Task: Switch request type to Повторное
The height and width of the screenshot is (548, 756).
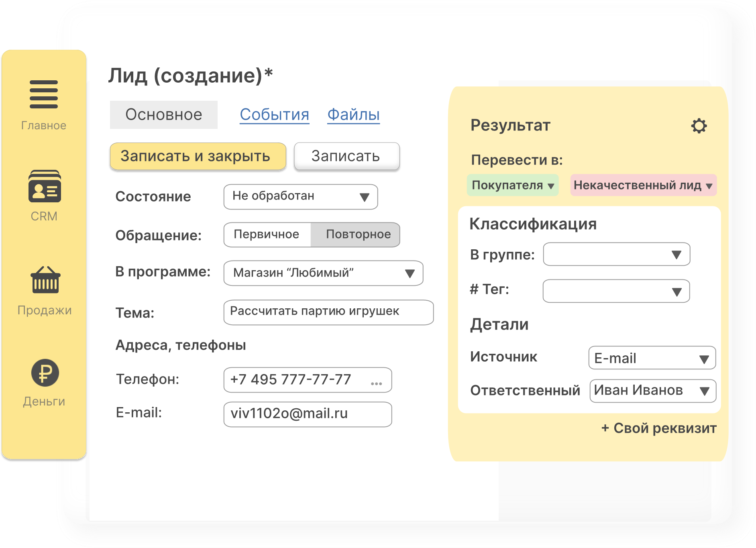Action: pyautogui.click(x=358, y=234)
